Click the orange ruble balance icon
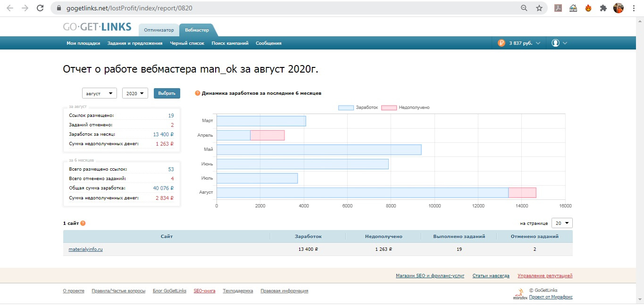The height and width of the screenshot is (305, 644). pos(501,43)
